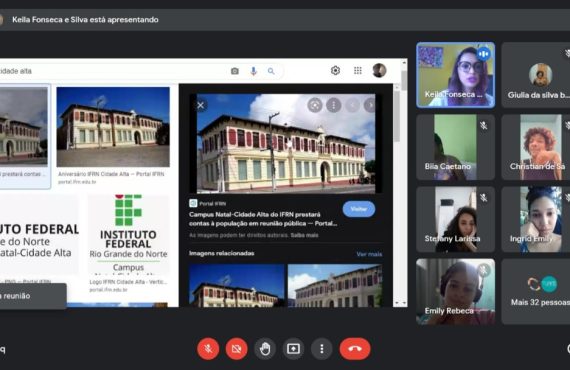Select Stefany Larissa video tile
Viewport: 570px width, 370px height.
455,219
